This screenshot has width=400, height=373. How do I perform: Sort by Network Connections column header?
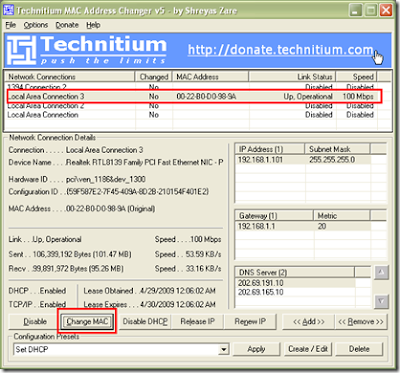coord(70,77)
